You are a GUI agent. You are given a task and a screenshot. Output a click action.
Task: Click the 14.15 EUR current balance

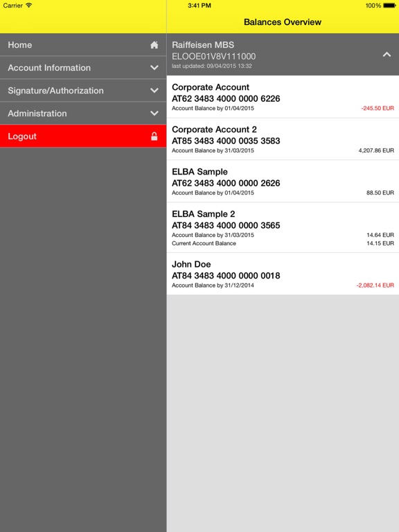(380, 243)
